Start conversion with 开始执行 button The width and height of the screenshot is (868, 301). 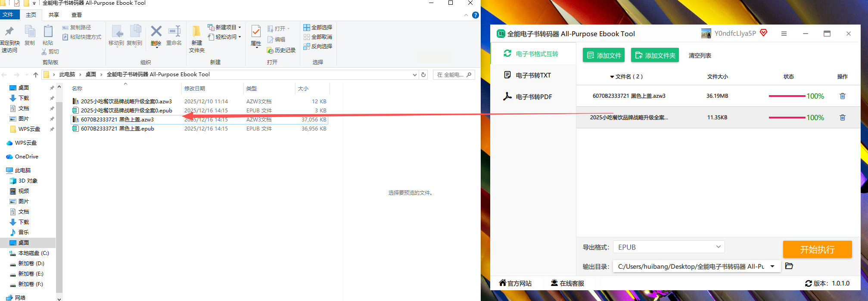tap(817, 249)
